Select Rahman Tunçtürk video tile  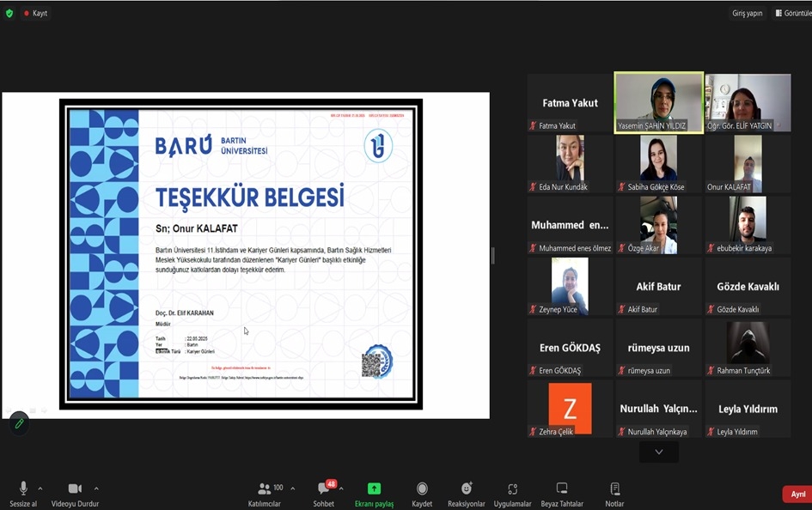(x=748, y=348)
